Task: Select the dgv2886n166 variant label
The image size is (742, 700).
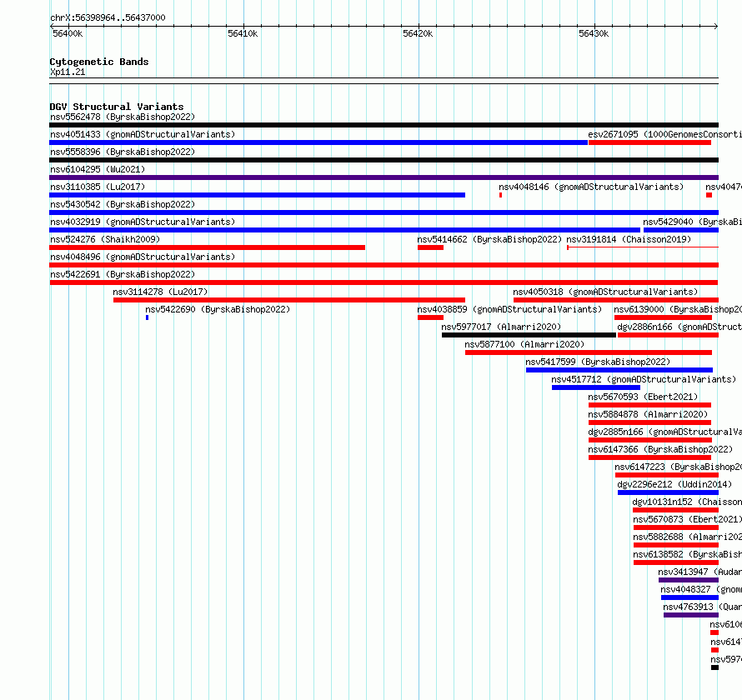Action: point(679,327)
